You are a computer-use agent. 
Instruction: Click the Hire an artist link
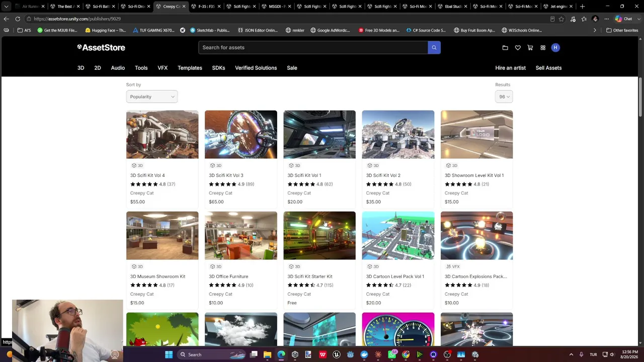click(510, 68)
